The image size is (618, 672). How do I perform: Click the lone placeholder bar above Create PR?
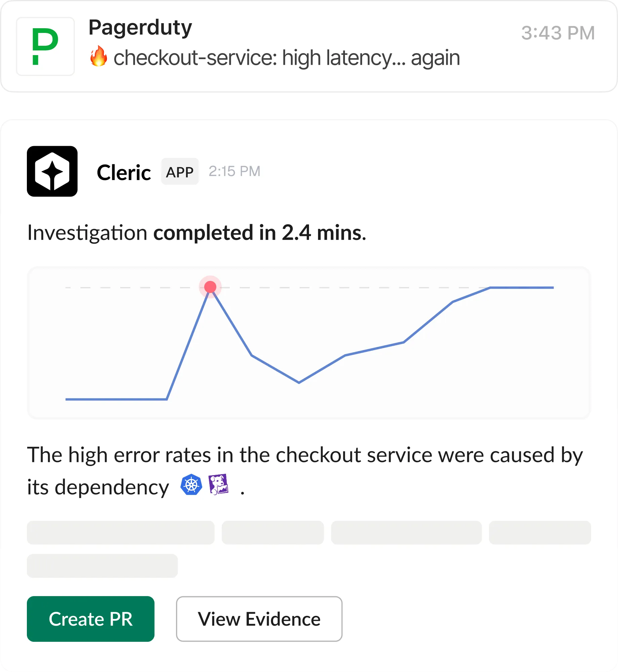point(102,566)
